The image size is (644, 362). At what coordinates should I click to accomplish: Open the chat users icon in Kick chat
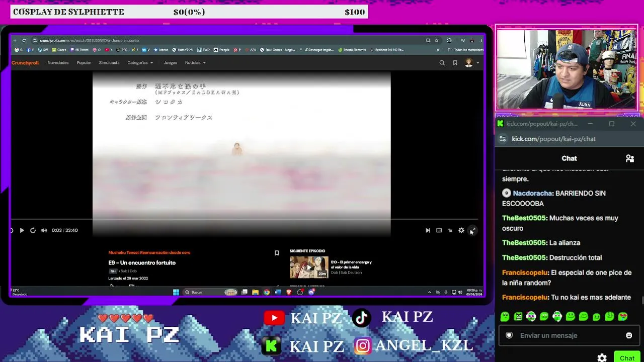pyautogui.click(x=630, y=158)
